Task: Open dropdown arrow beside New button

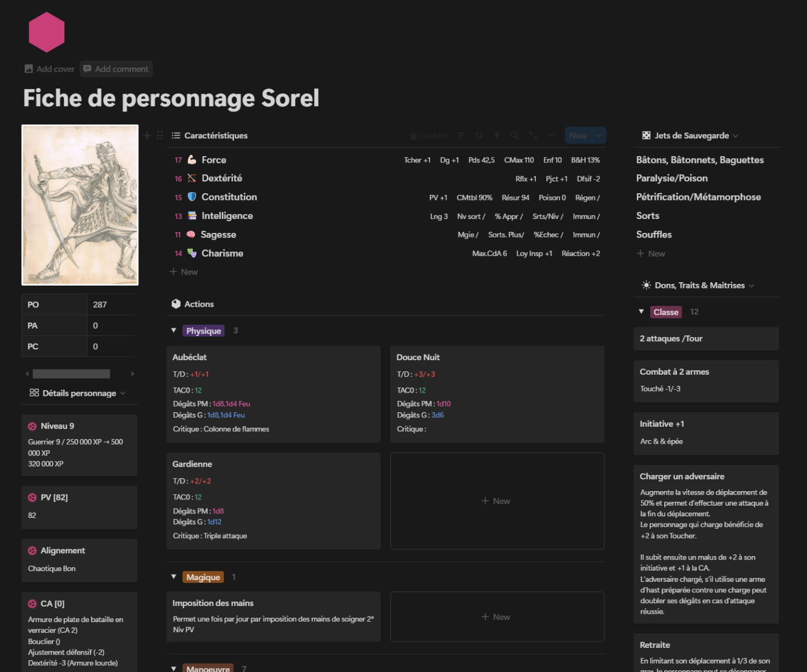Action: [x=599, y=136]
